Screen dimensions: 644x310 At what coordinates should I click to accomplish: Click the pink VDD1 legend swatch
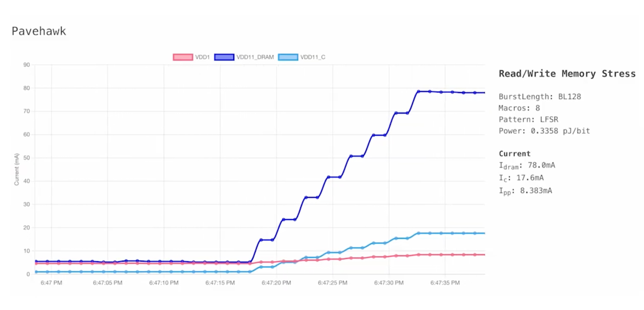pos(183,57)
